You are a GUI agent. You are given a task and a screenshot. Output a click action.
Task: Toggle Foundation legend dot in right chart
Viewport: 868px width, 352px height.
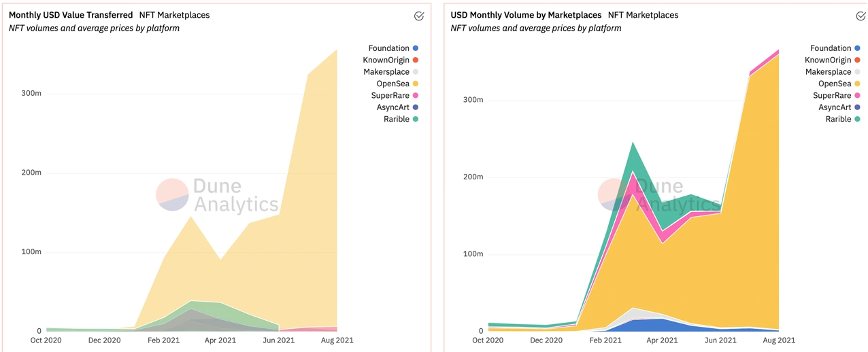[x=858, y=48]
